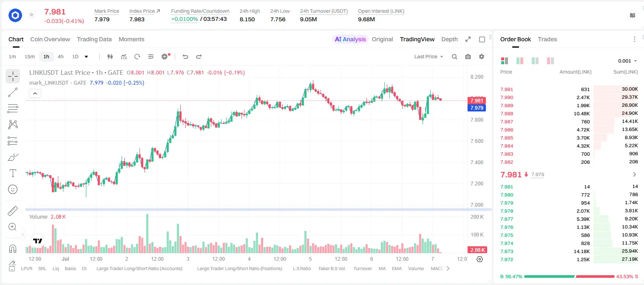Viewport: 644px width, 285px height.
Task: Show only buy orders in order book
Action: pyautogui.click(x=535, y=61)
